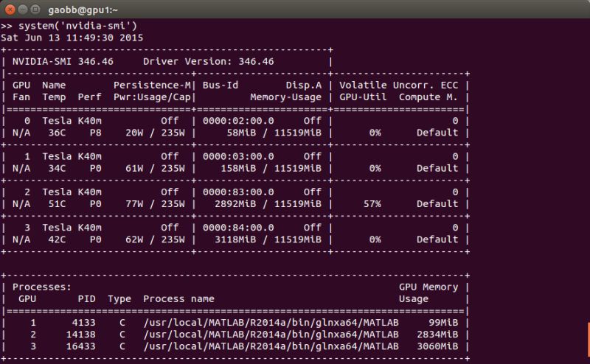Click the Disp.A column header
This screenshot has width=590, height=364.
(x=304, y=85)
